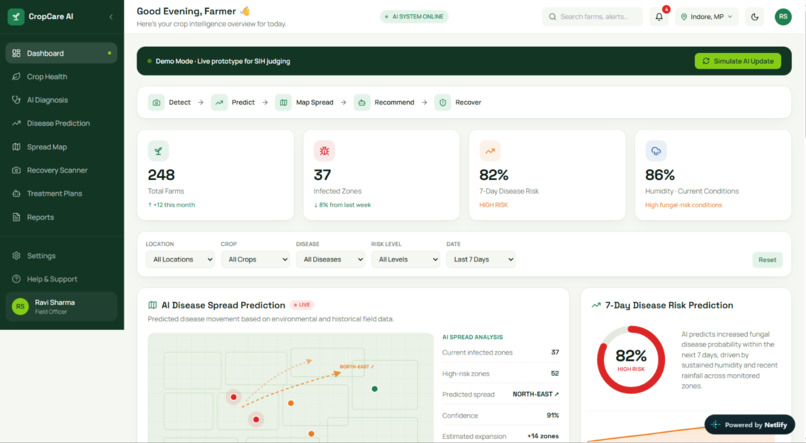Click the 82% risk progress ring
The width and height of the screenshot is (806, 443).
631,360
